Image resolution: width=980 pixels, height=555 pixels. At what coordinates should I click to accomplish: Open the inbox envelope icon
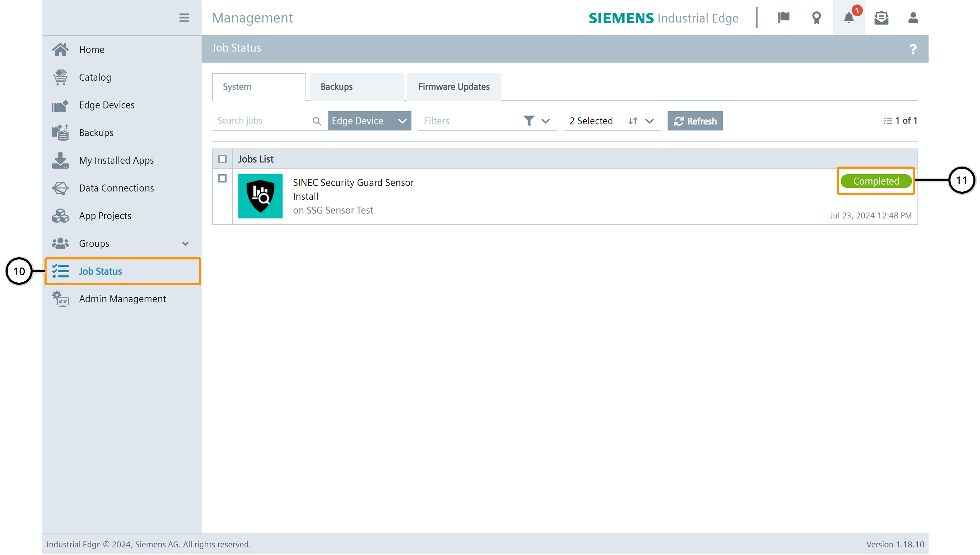[881, 17]
